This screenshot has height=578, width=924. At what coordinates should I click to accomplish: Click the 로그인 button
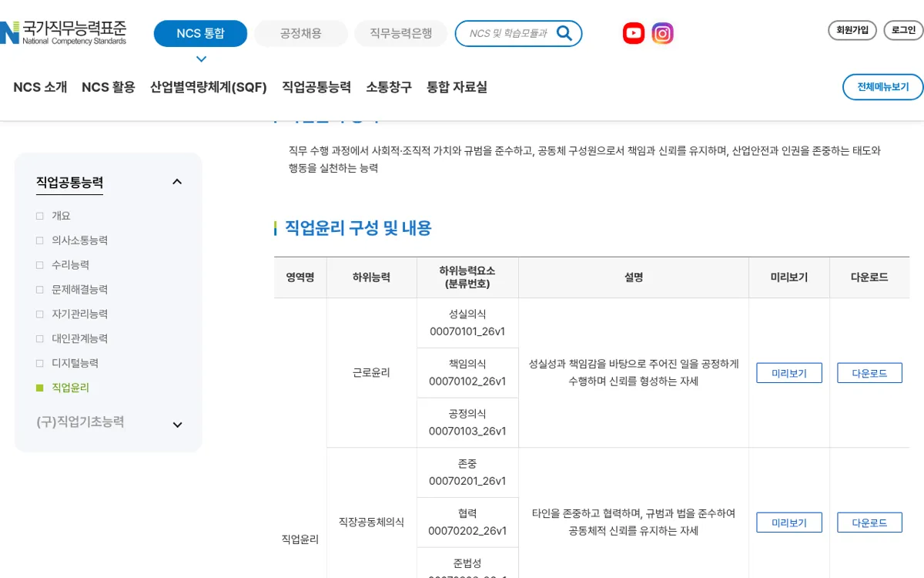coord(903,30)
